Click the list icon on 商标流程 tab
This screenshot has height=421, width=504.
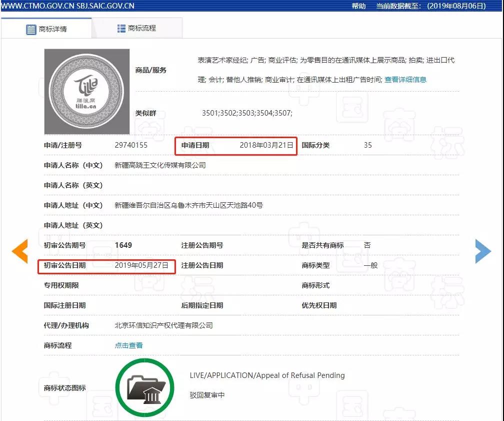(120, 29)
